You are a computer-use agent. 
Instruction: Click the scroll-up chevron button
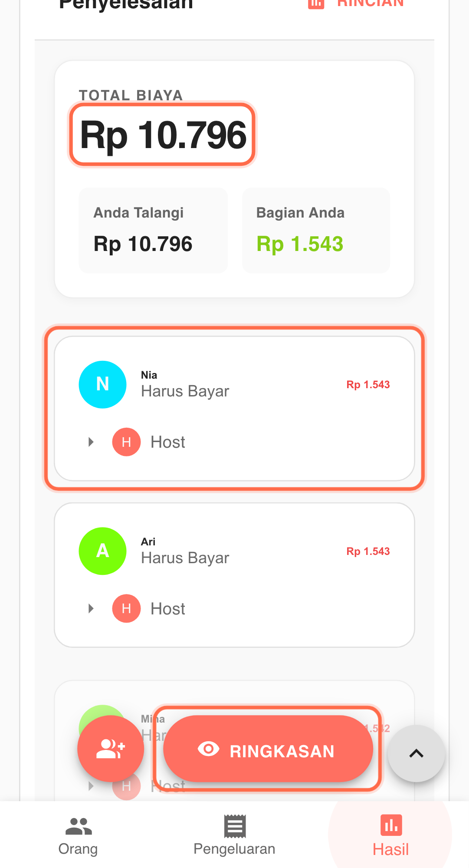click(x=416, y=753)
